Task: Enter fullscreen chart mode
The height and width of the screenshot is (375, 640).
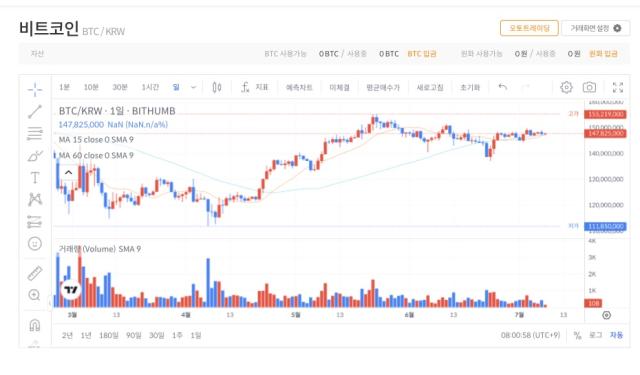Action: click(x=618, y=87)
